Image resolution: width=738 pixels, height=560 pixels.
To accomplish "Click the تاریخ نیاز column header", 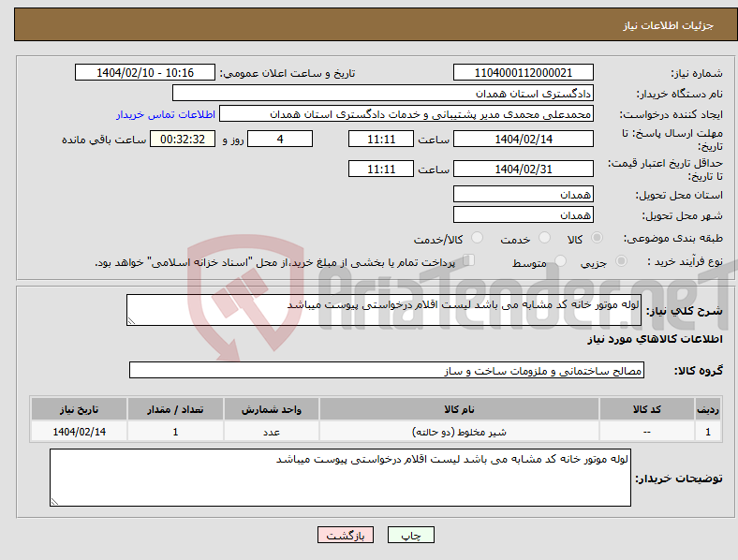I will (x=79, y=409).
